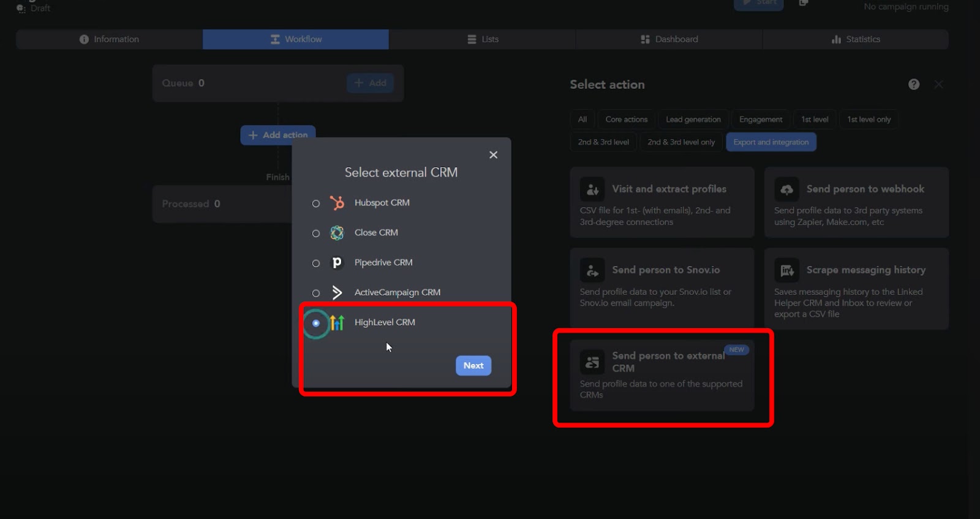
Task: Select the Export and integration filter
Action: 771,142
